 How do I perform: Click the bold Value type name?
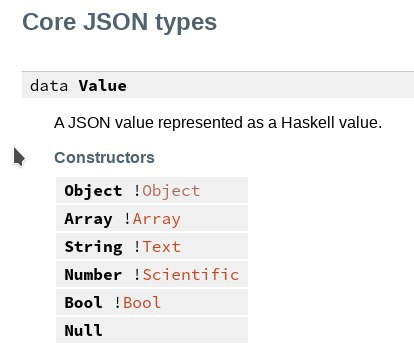103,86
